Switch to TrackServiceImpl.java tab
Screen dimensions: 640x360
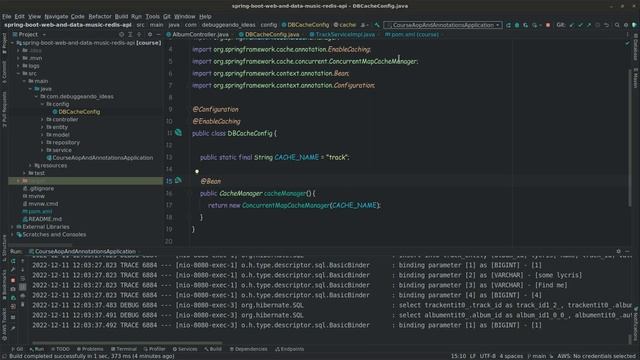[x=342, y=35]
